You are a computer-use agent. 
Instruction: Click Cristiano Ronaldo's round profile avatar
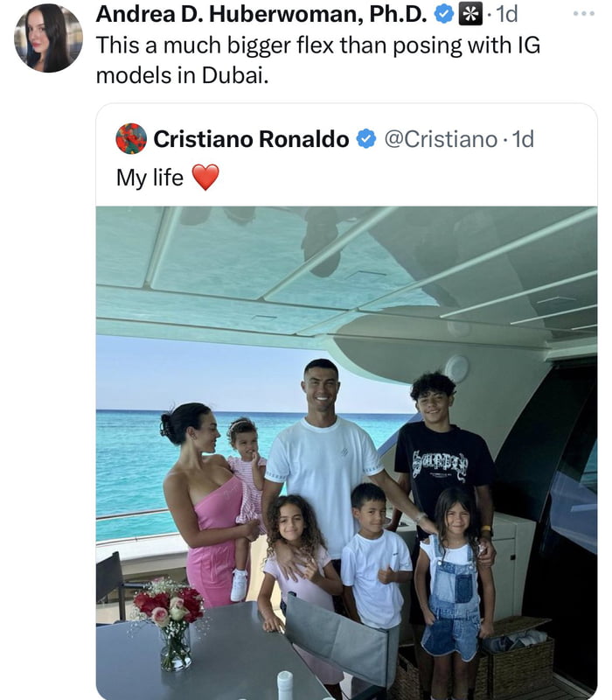click(x=131, y=138)
